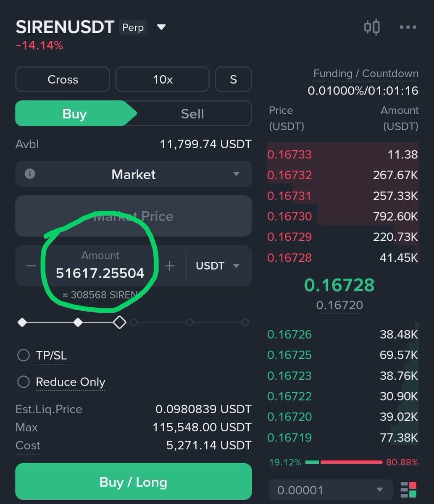Viewport: 434px width, 504px height.
Task: Click the info icon beside Market order type
Action: point(29,174)
